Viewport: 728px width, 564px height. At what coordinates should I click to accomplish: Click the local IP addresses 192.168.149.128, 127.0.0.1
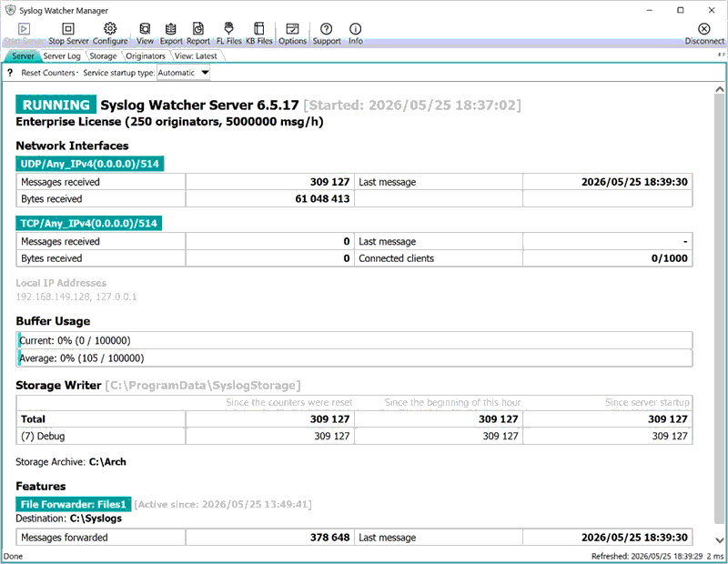76,297
